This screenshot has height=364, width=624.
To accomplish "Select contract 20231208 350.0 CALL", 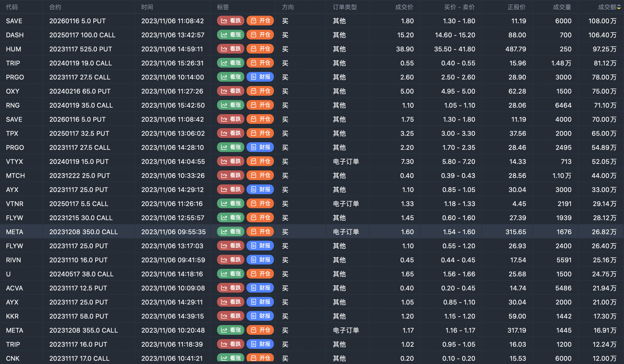I will [84, 232].
